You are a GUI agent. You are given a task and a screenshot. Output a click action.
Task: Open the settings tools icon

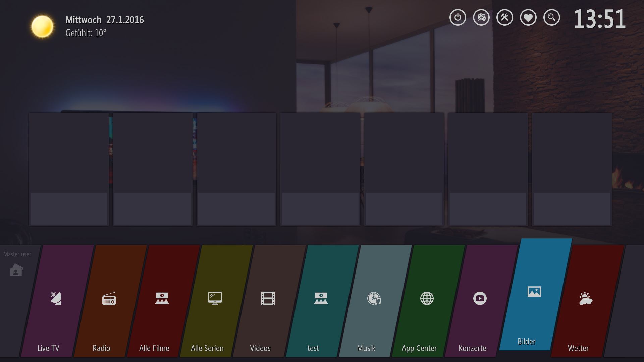(505, 17)
